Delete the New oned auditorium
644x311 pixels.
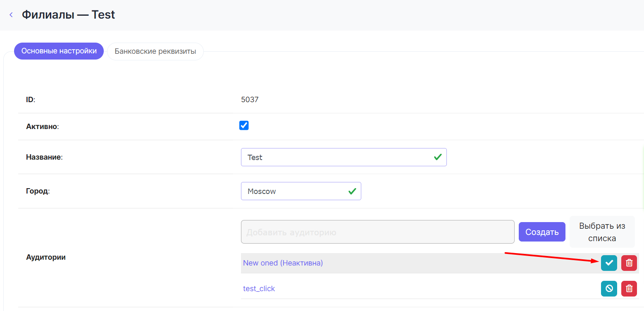(629, 263)
